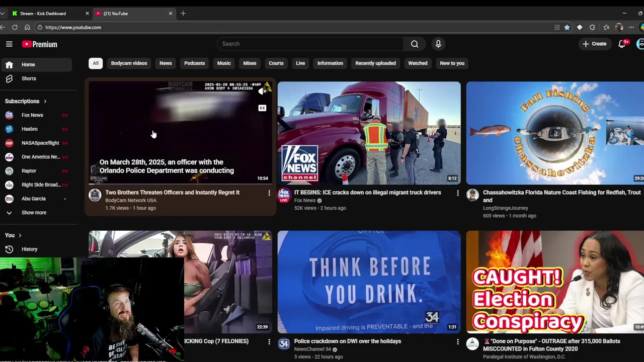
Task: Open the YouTube account avatar menu
Action: 640,44
